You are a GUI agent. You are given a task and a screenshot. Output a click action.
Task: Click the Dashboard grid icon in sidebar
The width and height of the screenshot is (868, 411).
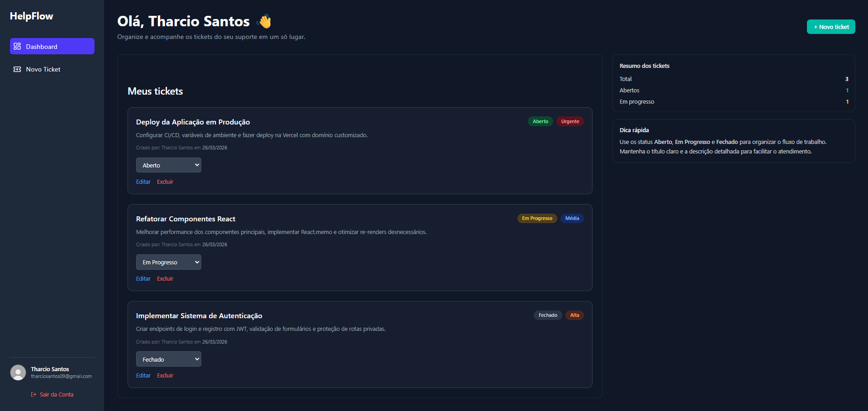click(17, 46)
